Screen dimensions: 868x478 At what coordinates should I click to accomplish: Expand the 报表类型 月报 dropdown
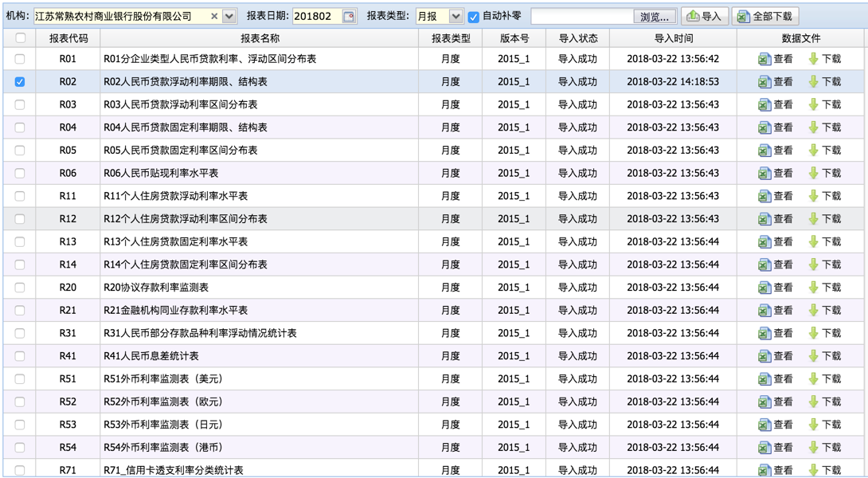point(456,16)
